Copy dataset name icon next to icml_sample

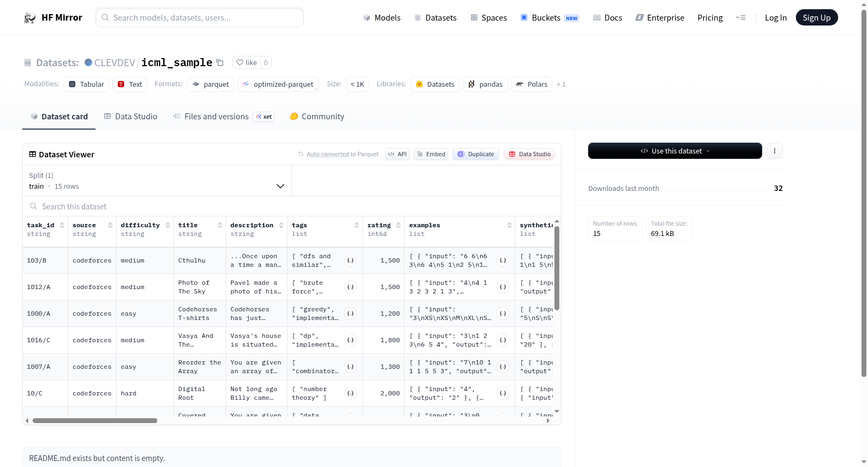220,62
